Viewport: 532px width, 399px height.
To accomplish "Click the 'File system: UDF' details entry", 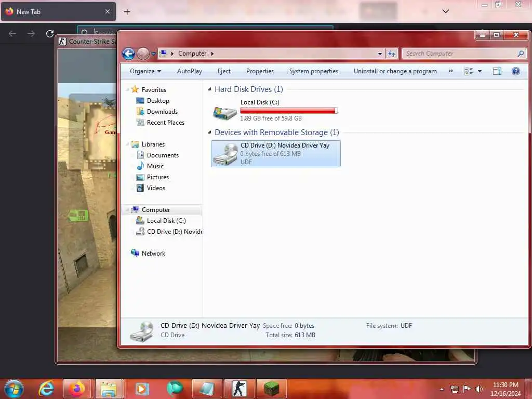I will (x=389, y=326).
